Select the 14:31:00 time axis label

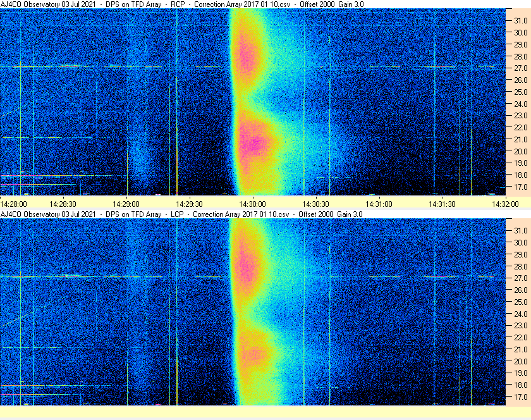coord(379,204)
